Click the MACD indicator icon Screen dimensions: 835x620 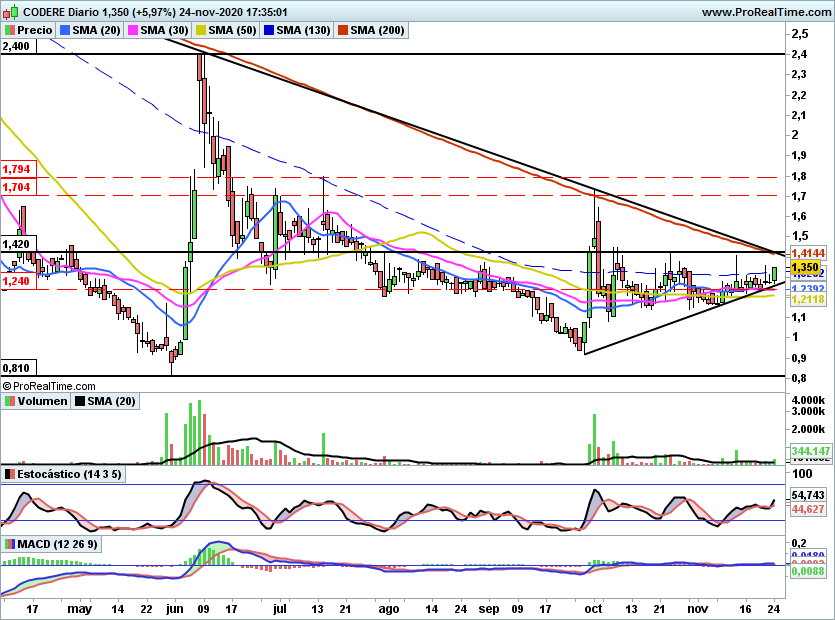pos(10,544)
